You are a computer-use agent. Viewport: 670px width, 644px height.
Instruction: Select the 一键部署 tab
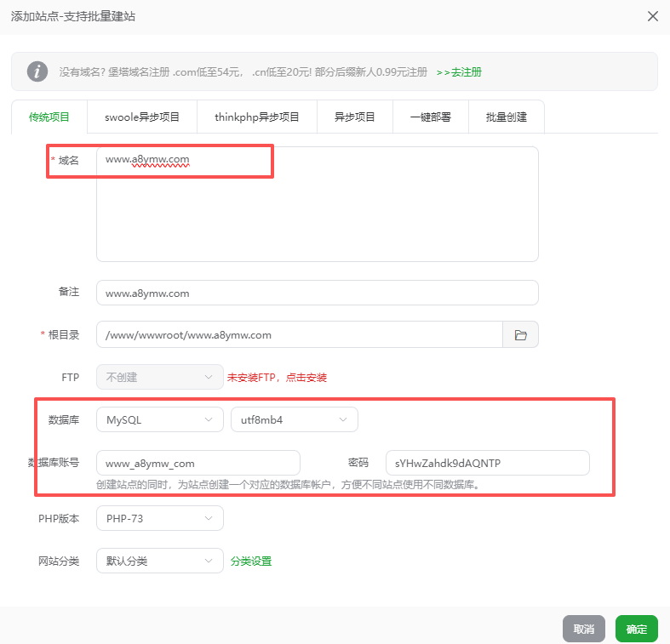point(431,117)
